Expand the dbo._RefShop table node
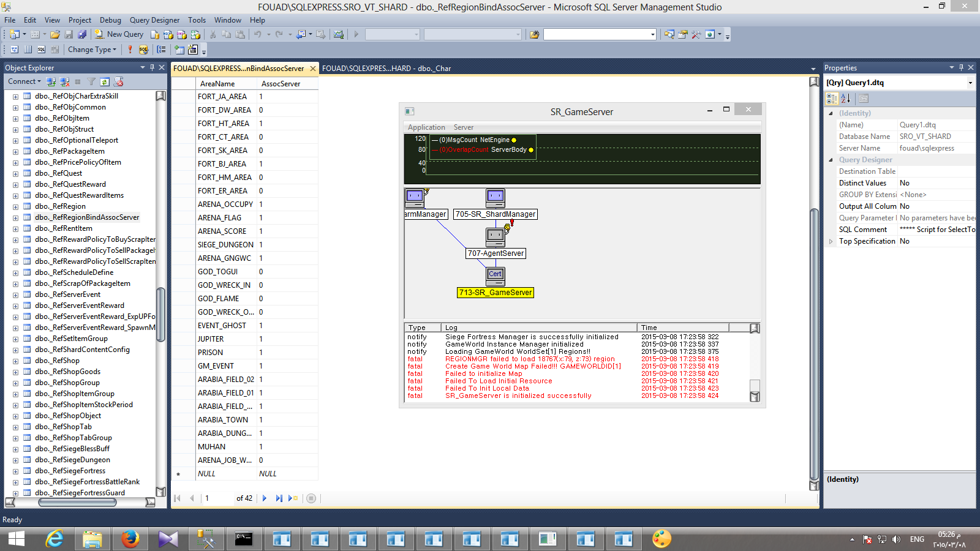Viewport: 980px width, 551px height. pyautogui.click(x=15, y=361)
